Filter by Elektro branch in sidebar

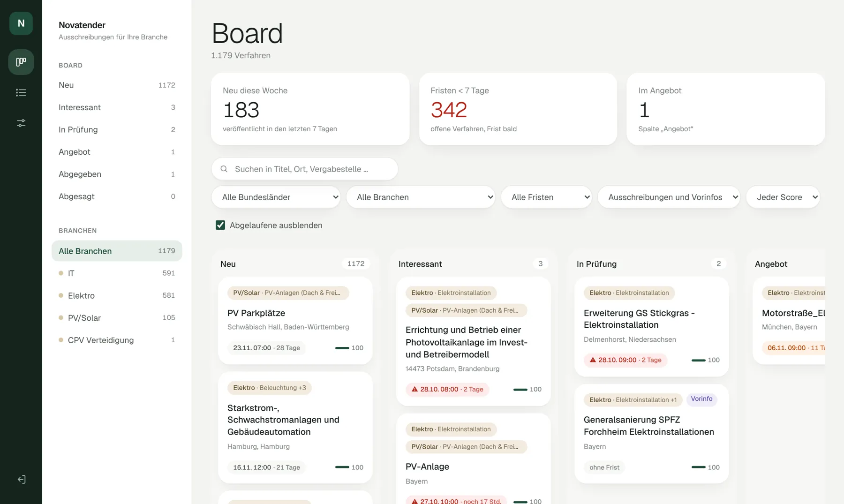[x=117, y=295]
